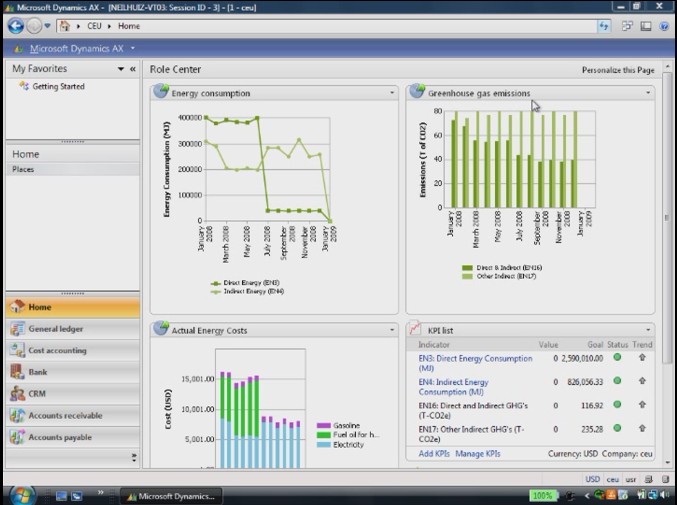The image size is (677, 505).
Task: Open the Accounts payable module
Action: [73, 437]
